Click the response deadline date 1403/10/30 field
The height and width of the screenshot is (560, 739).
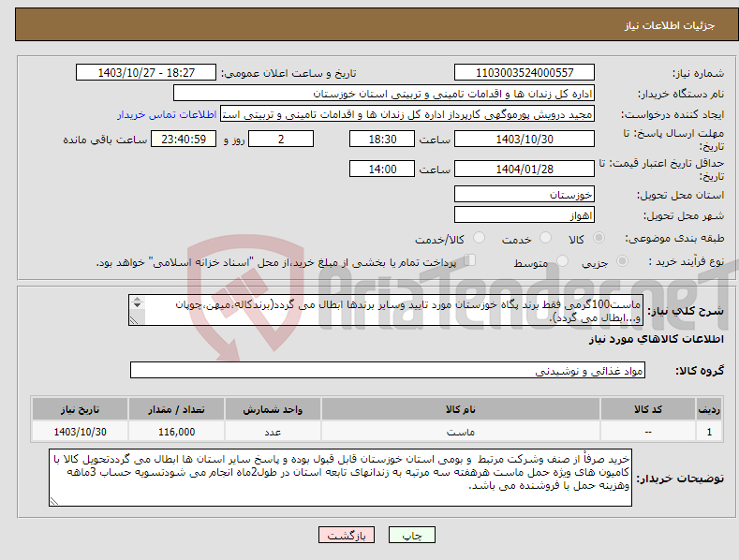[x=525, y=139]
